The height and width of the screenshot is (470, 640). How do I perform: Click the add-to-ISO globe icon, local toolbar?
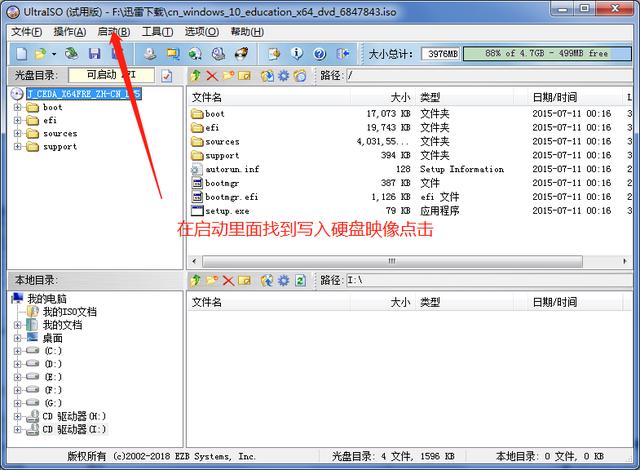267,280
